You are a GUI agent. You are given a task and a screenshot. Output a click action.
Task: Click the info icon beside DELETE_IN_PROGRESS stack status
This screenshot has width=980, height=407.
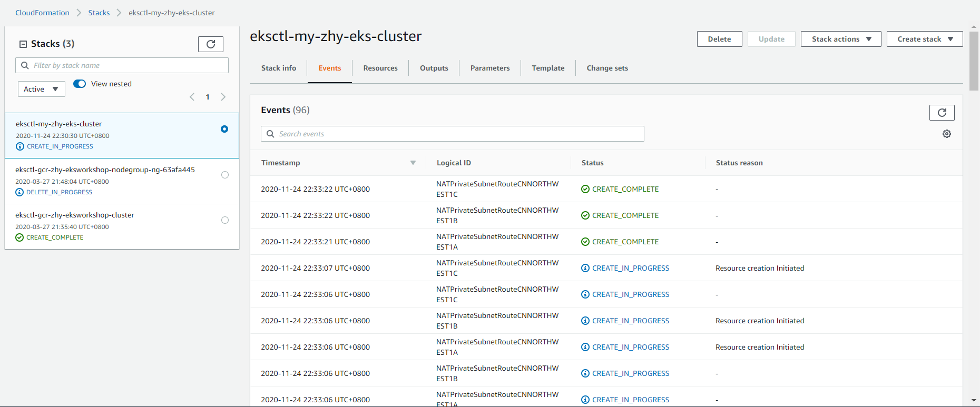[x=19, y=192]
